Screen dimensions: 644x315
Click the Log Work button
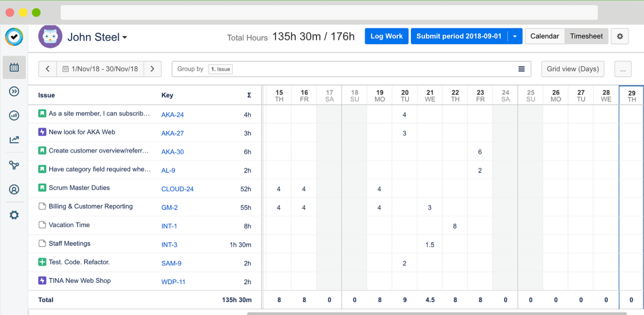pos(386,36)
